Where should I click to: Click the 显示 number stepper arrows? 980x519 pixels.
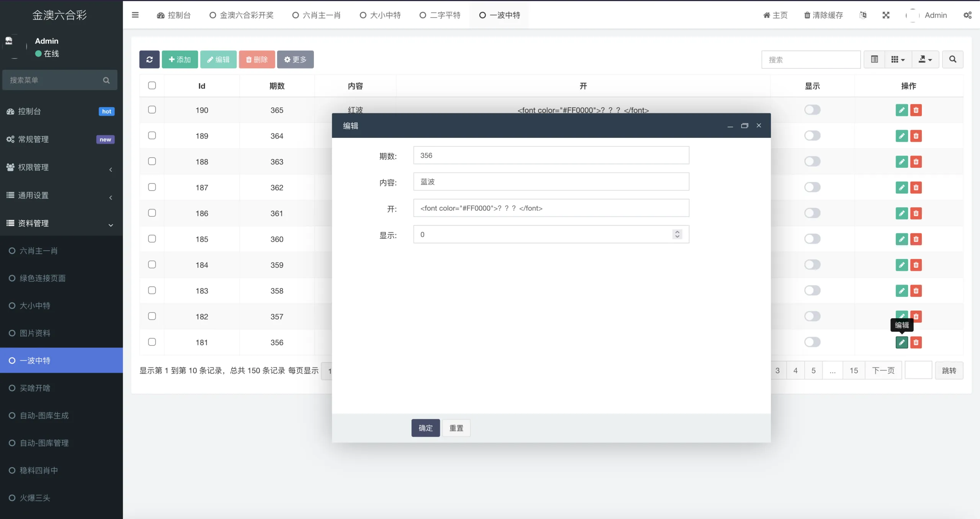(x=677, y=234)
